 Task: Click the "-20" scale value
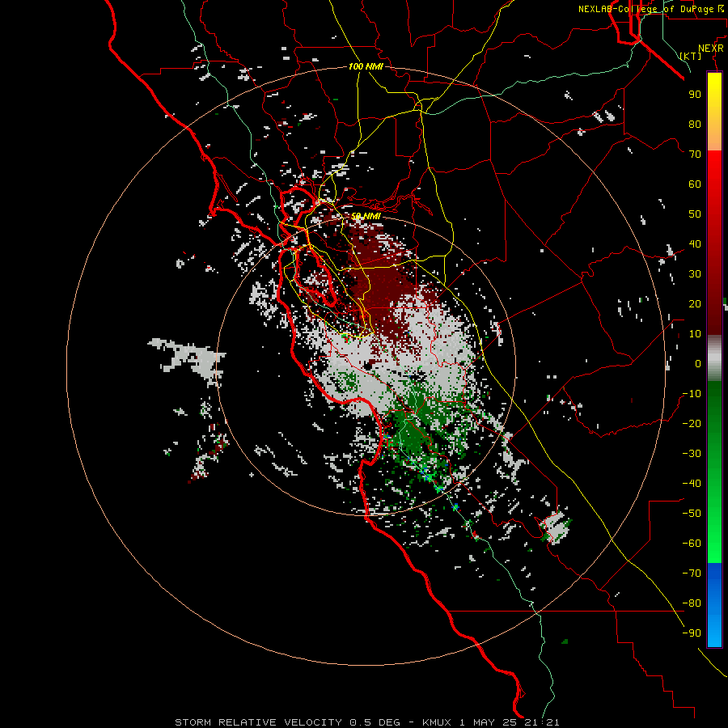tap(692, 423)
